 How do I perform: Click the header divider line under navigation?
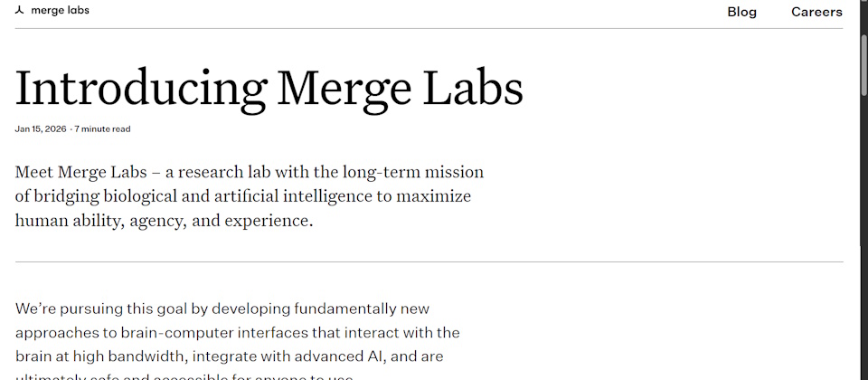click(429, 28)
